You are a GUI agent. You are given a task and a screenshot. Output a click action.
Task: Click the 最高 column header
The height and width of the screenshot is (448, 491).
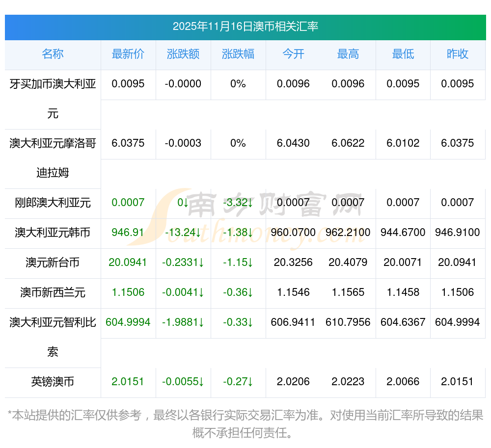coord(348,54)
